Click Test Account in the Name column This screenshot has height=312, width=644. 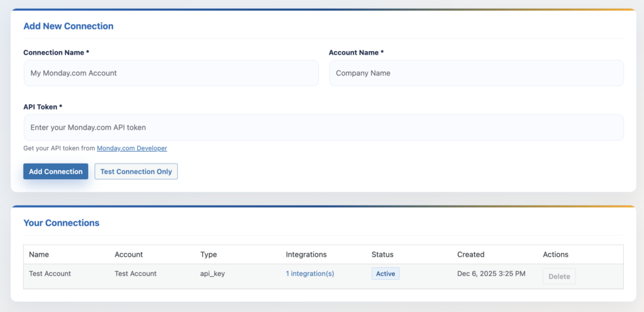[x=50, y=274]
